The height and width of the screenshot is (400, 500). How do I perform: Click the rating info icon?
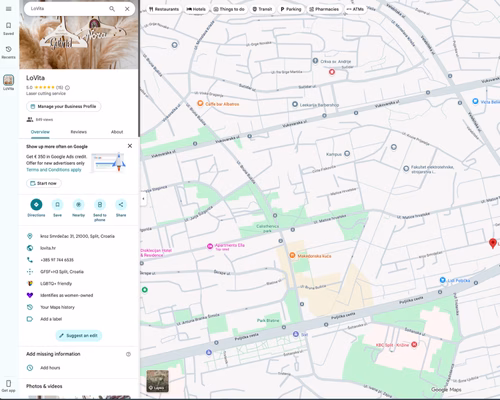click(x=67, y=88)
